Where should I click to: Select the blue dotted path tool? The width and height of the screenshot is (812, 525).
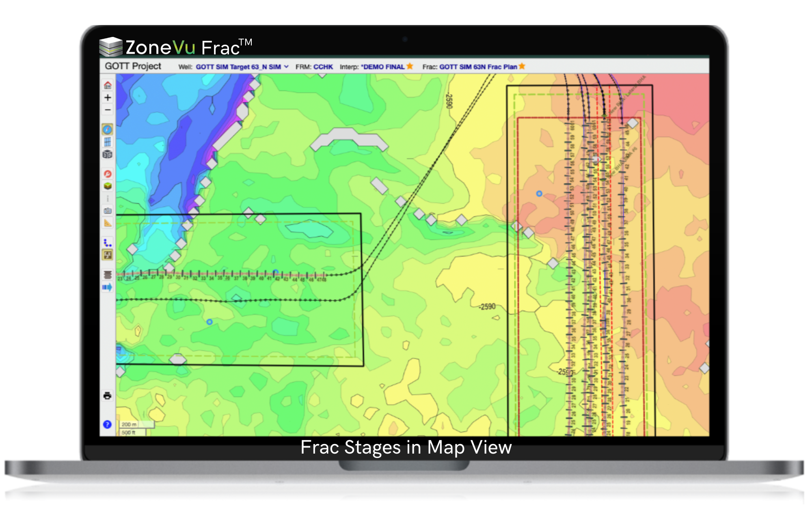(107, 243)
